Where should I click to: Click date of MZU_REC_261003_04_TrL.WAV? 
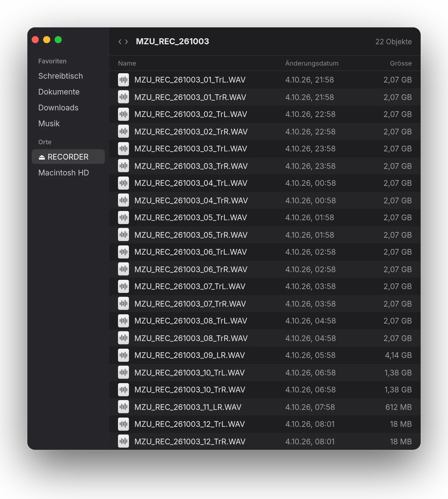point(310,183)
